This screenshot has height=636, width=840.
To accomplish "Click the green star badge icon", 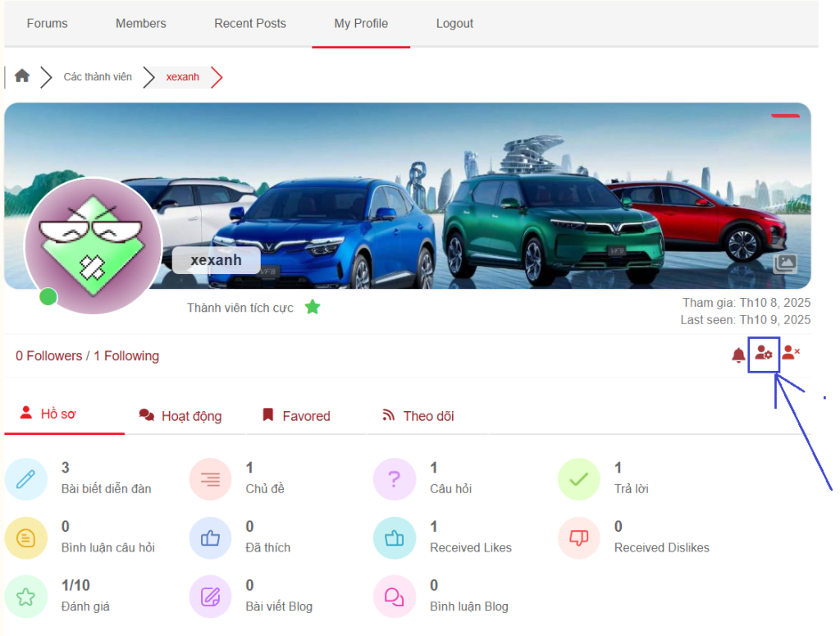I will (313, 308).
